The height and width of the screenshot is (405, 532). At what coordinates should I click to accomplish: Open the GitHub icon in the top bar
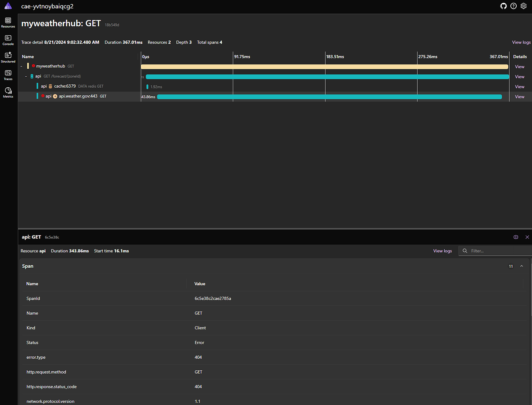coord(503,6)
